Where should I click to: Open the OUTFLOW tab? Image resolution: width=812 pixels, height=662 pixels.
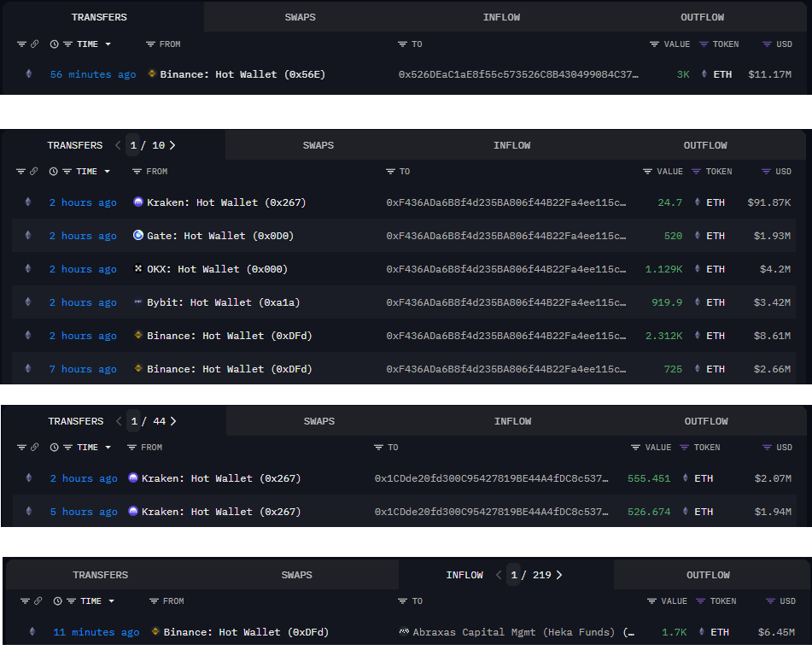[x=702, y=17]
